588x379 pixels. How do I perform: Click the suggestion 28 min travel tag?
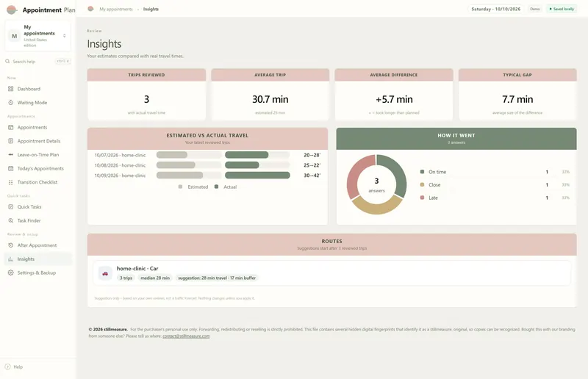pyautogui.click(x=217, y=278)
